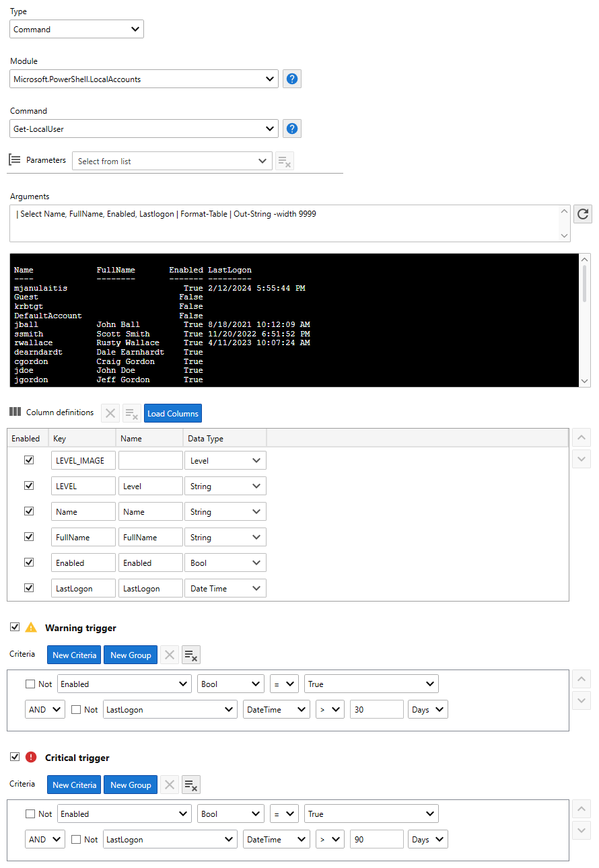Uncheck the LEVEL_IMAGE column Enabled checkbox
Viewport: 599px width, 868px height.
point(29,460)
